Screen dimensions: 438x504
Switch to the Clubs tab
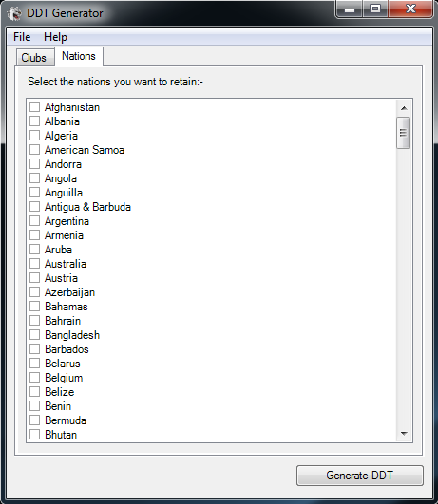click(34, 58)
